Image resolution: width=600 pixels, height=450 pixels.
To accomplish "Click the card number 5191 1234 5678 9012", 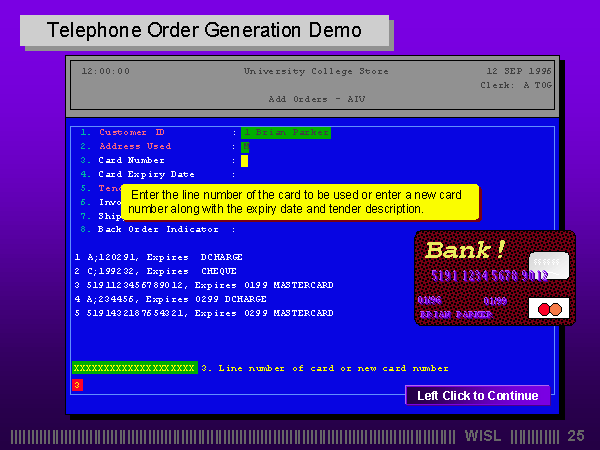I will 489,275.
